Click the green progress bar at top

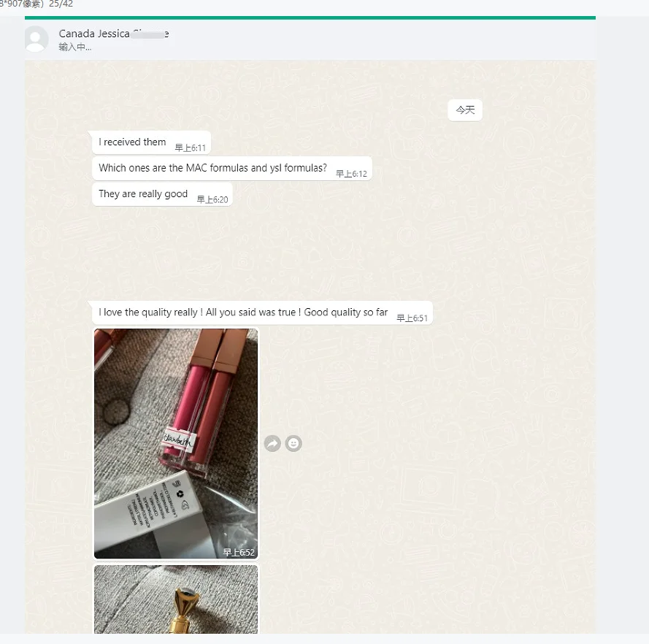tap(310, 18)
